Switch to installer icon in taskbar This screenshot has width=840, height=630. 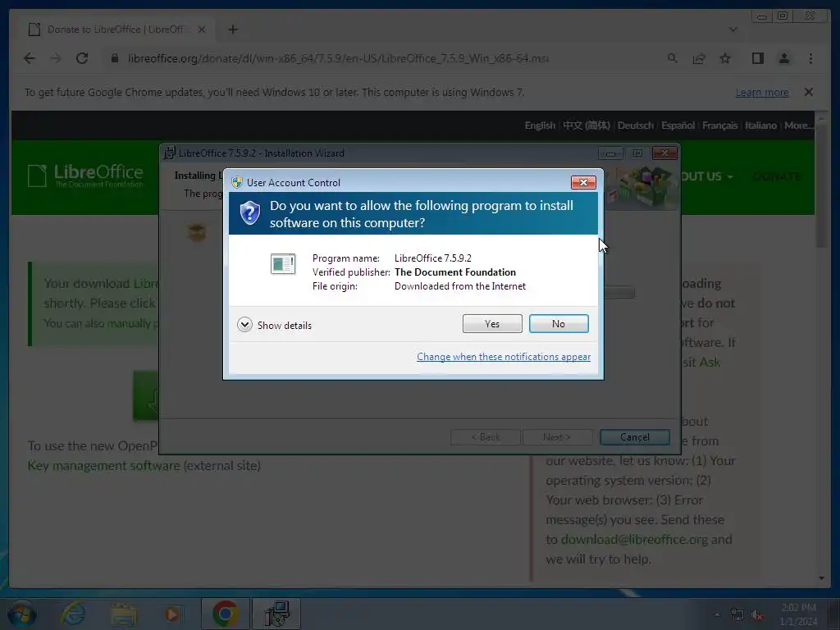tap(276, 614)
